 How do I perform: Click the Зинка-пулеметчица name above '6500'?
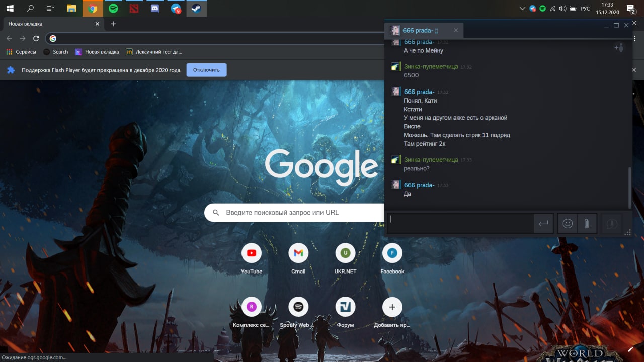click(431, 66)
